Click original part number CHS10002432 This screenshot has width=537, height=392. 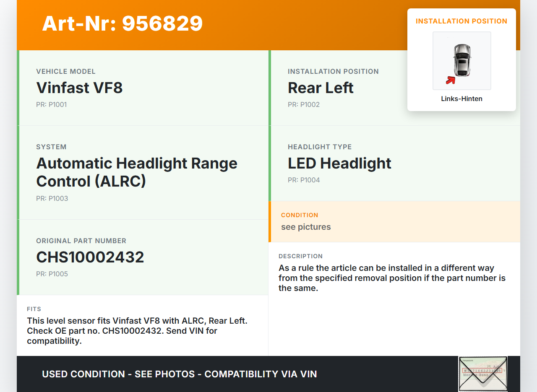tap(90, 257)
